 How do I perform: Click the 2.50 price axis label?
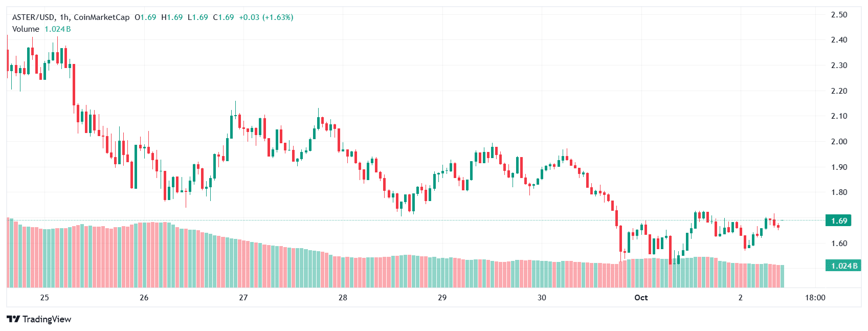[x=839, y=15]
